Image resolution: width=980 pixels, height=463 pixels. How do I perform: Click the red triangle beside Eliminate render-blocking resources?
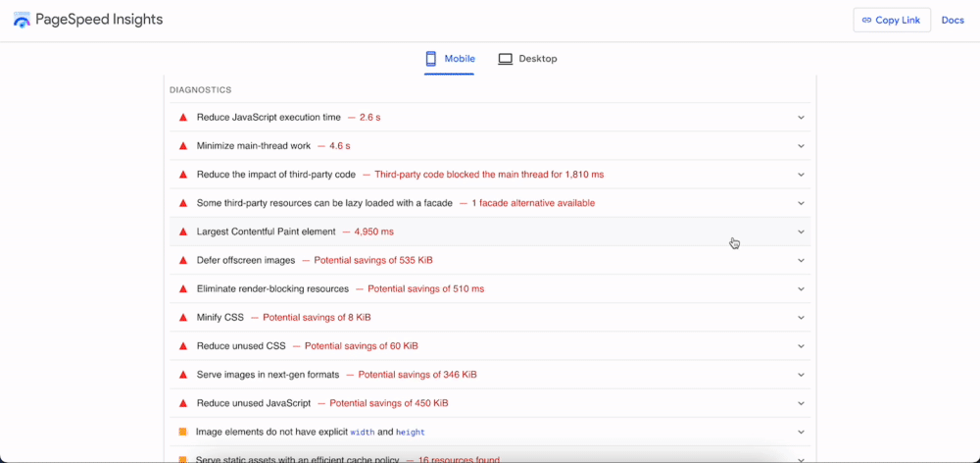pyautogui.click(x=182, y=289)
